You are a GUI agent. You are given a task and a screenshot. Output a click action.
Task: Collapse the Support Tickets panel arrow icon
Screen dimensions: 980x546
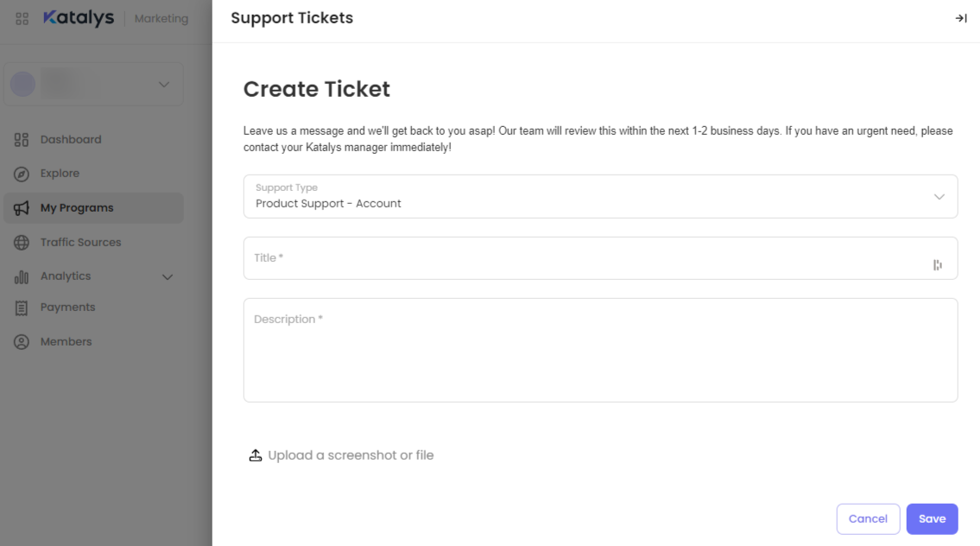tap(960, 18)
